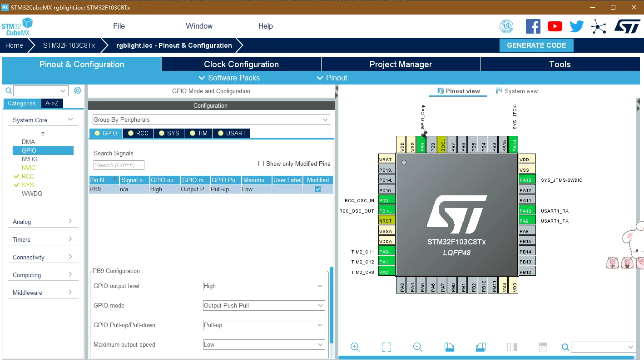Select DMA in System Core list
This screenshot has width=644, height=363.
28,142
